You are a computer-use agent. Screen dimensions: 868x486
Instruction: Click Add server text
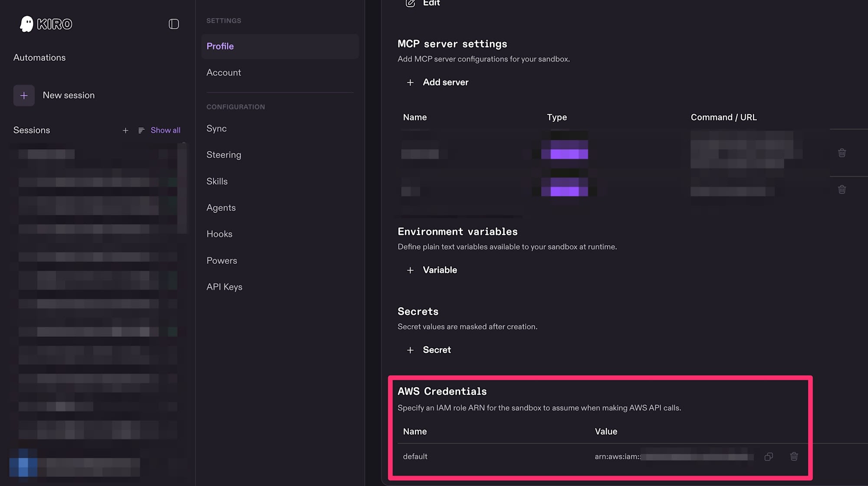(446, 82)
